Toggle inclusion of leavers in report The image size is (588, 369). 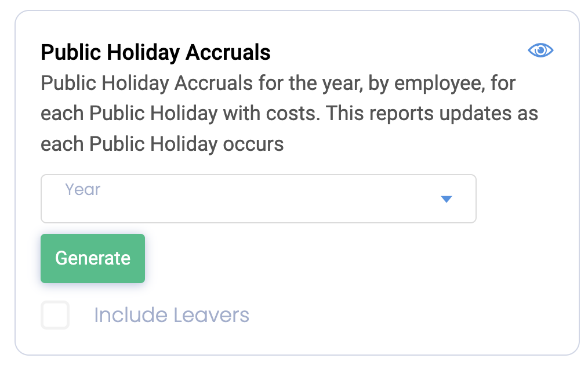pyautogui.click(x=55, y=315)
